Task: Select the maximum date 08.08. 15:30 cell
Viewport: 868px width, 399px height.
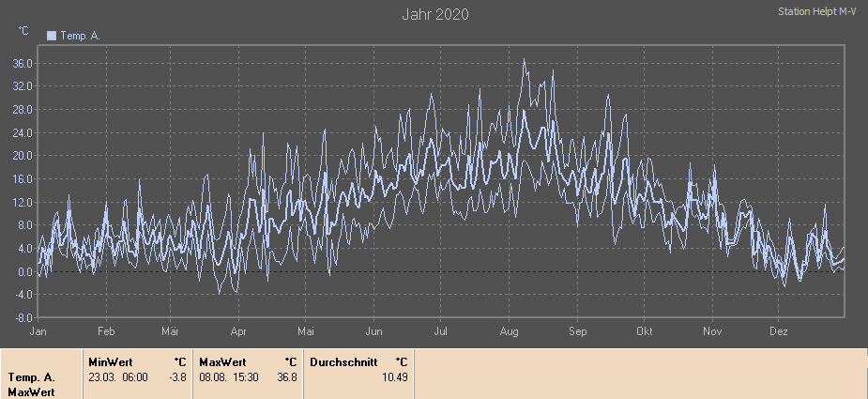Action: coord(229,376)
